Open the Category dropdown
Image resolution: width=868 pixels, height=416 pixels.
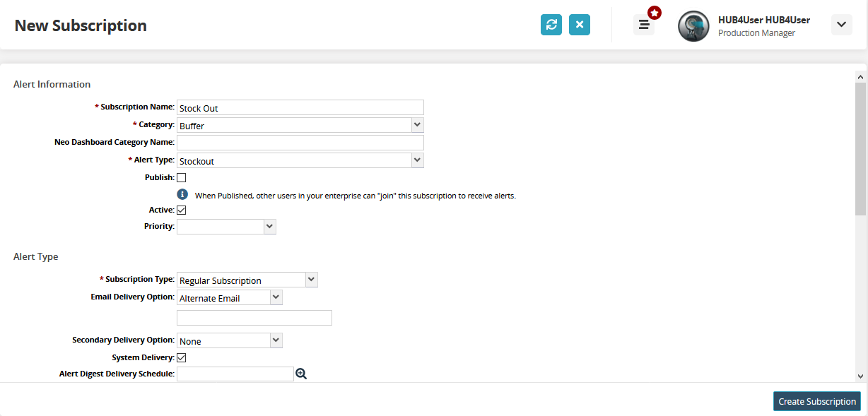[x=300, y=125]
